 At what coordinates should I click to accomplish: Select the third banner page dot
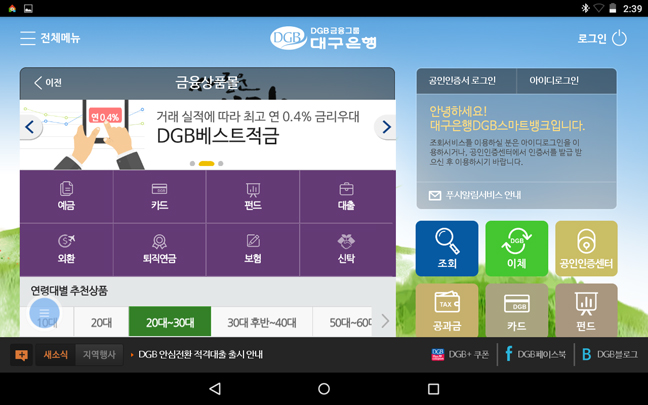(221, 164)
